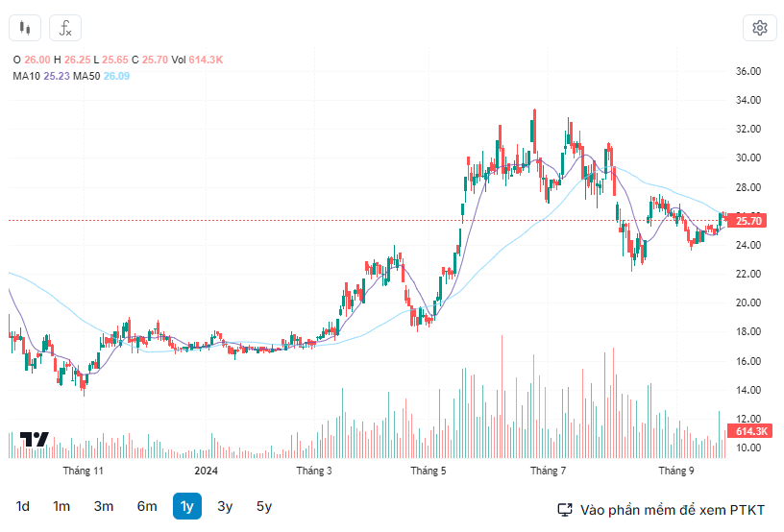
Task: Open the fx indicators menu
Action: 65,28
